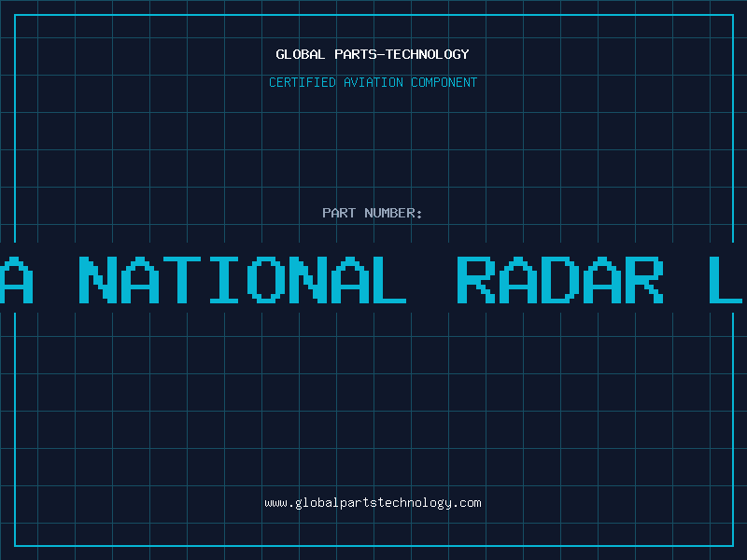Viewport: 747px width, 560px height.
Task: Click the word RADAR in the scrolling banner
Action: tap(560, 280)
